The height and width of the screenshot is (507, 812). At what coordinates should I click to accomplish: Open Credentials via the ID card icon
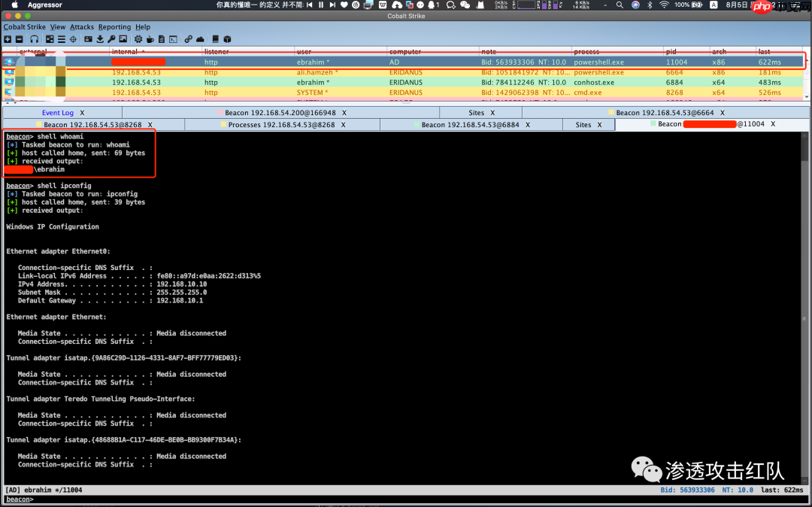(88, 39)
